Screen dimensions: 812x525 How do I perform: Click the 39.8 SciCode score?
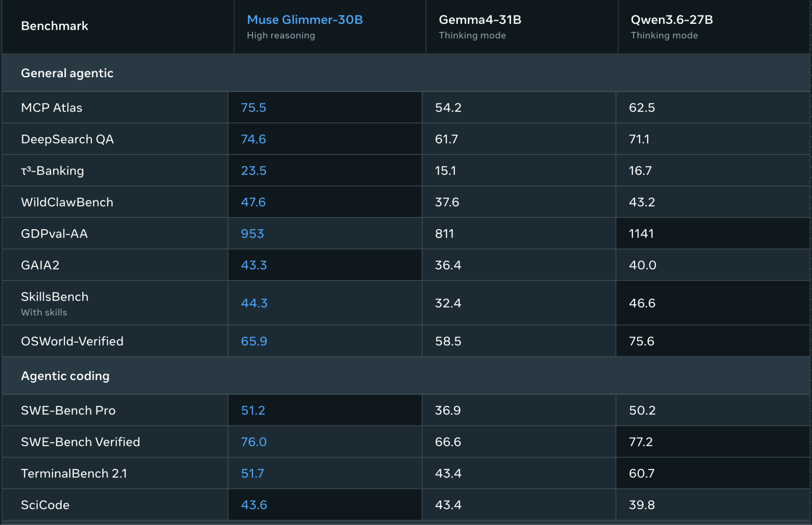pos(642,505)
